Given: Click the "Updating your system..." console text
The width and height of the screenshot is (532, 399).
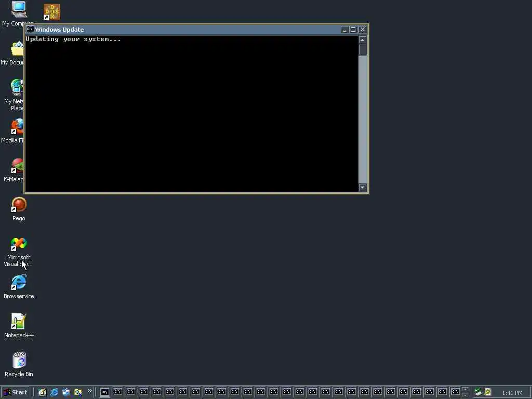Looking at the screenshot, I should [x=73, y=39].
